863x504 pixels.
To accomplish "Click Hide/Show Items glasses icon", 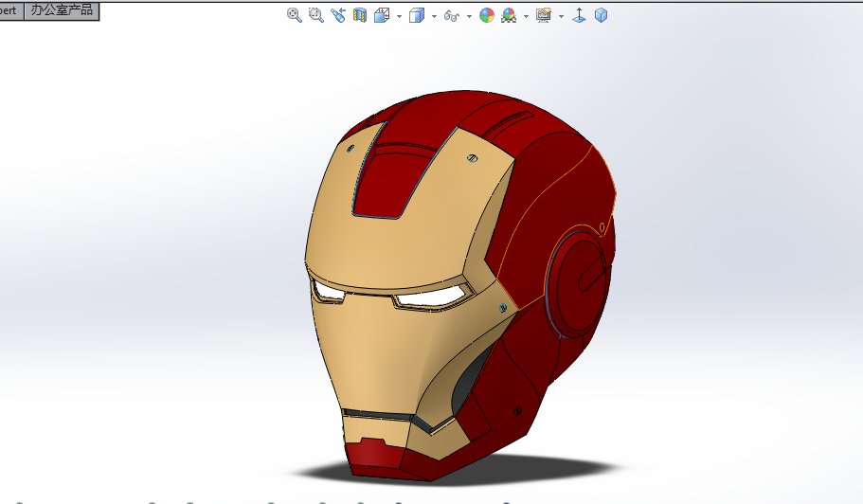I will (x=451, y=16).
